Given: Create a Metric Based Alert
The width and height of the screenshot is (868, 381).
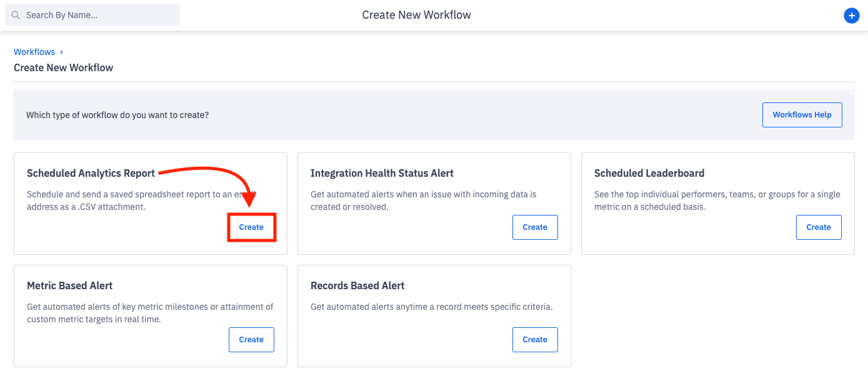Looking at the screenshot, I should (251, 339).
